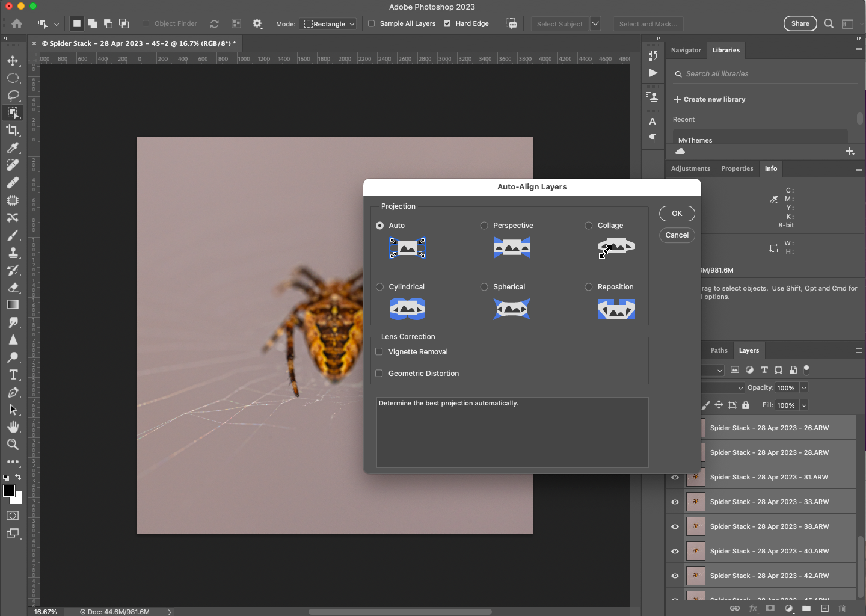Click the Search magnifier icon in options bar

click(829, 23)
